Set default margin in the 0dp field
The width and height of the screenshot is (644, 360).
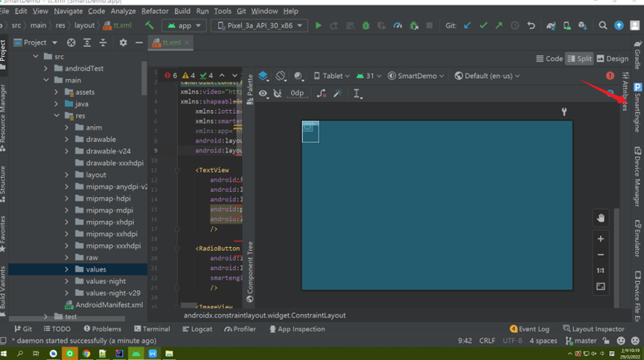click(297, 94)
